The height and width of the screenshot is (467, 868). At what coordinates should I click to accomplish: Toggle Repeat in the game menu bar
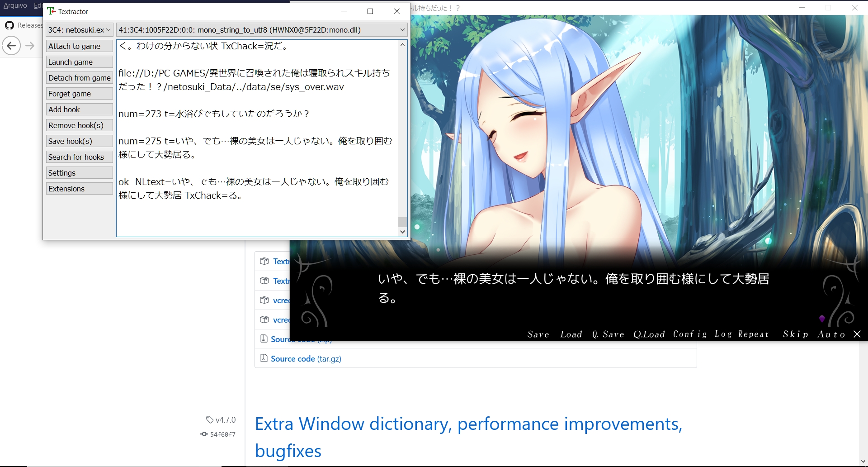coord(753,334)
